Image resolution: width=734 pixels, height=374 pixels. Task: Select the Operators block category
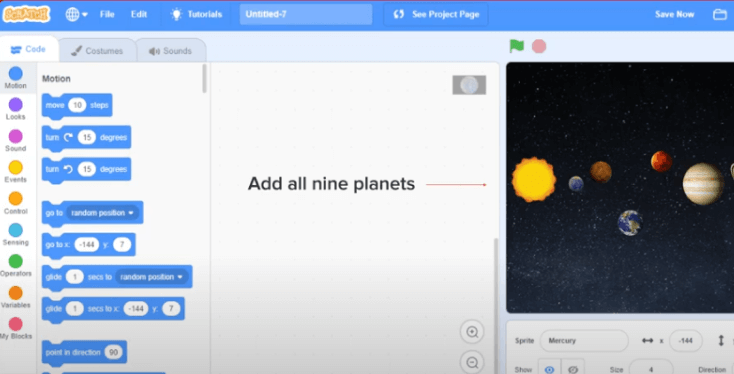pos(15,266)
